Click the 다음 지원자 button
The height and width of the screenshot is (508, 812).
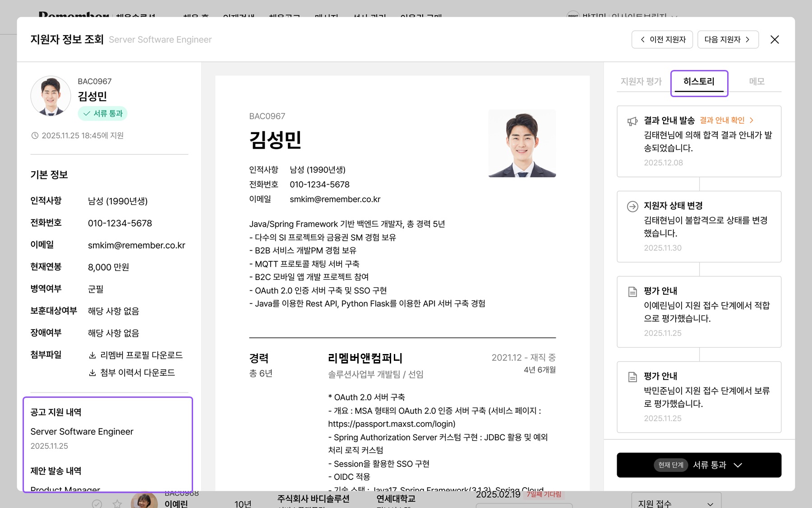pyautogui.click(x=728, y=39)
